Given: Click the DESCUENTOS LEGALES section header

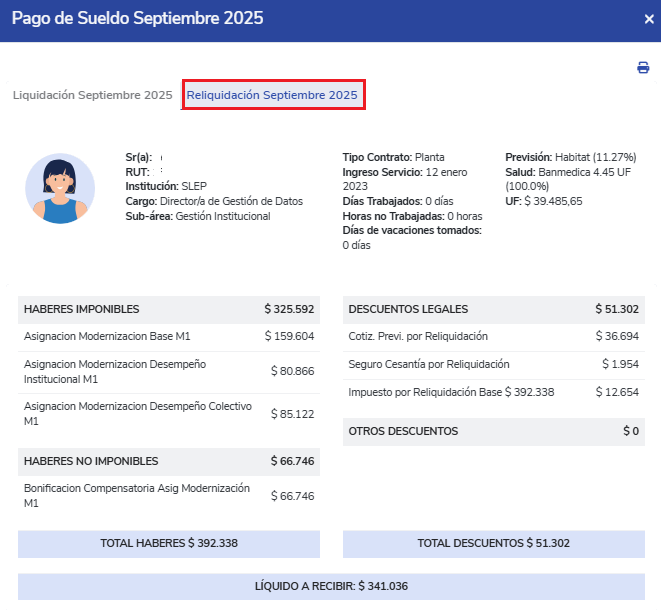Looking at the screenshot, I should [493, 309].
